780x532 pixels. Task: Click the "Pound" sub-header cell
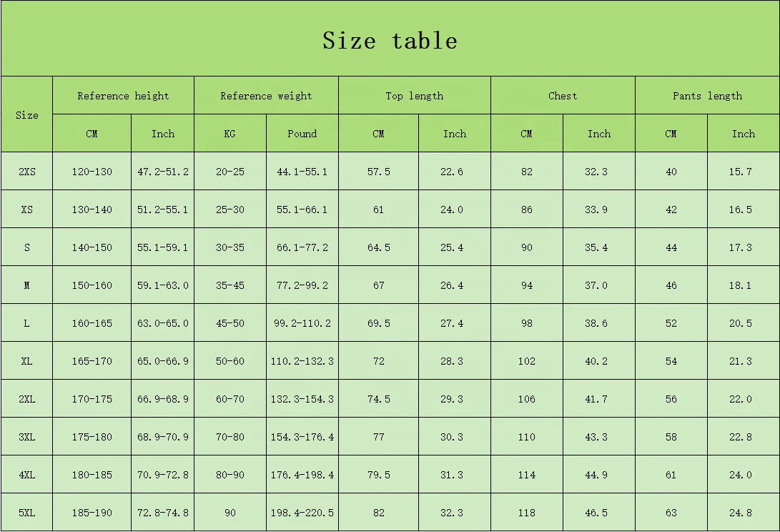click(x=302, y=134)
